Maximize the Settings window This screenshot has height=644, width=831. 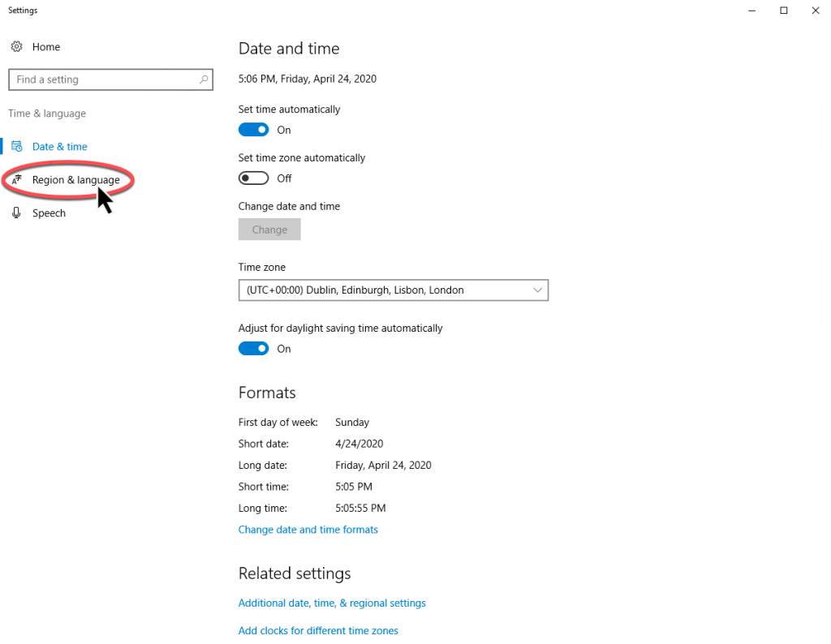coord(784,11)
